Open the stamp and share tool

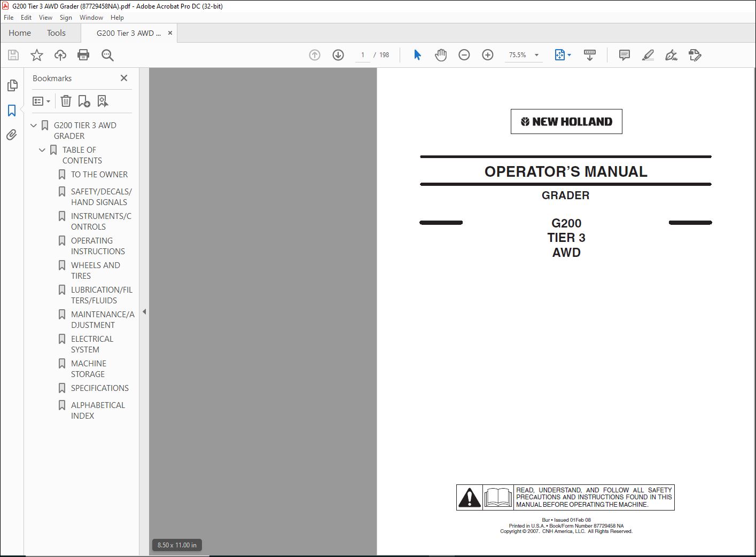click(x=695, y=55)
